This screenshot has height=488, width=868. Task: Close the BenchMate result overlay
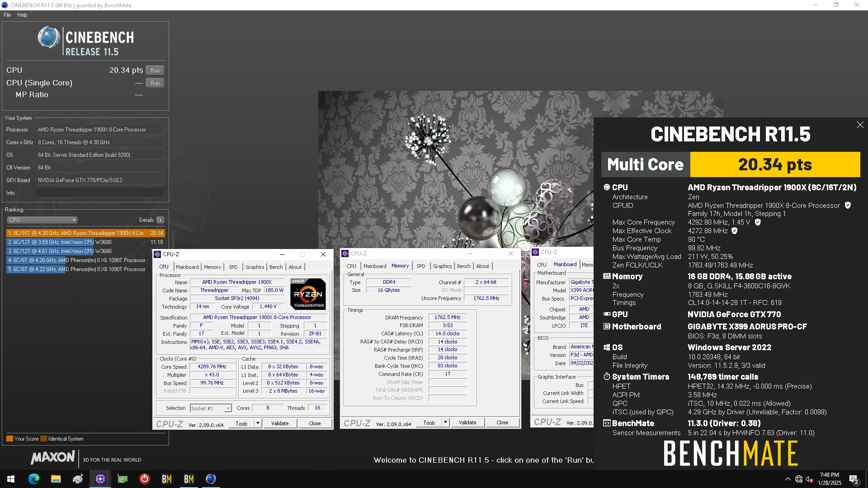click(x=860, y=125)
